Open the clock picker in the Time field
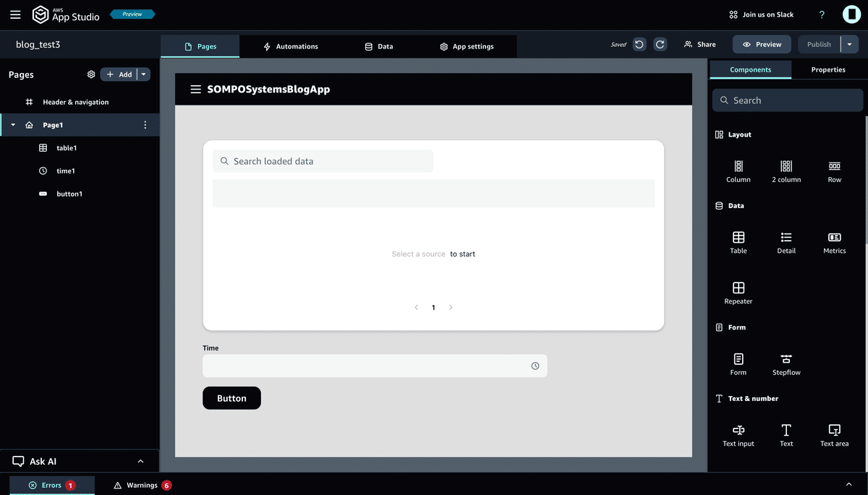Screen dimensions: 868x495 tap(535, 366)
